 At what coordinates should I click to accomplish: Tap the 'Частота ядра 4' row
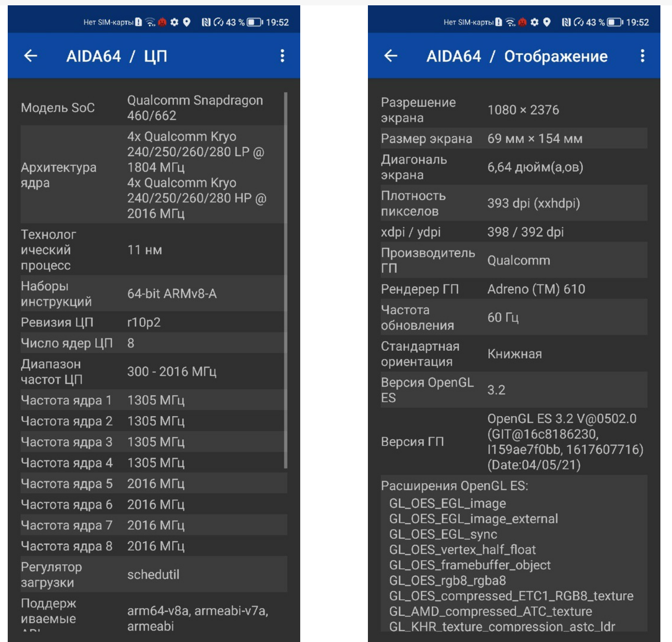pyautogui.click(x=154, y=462)
